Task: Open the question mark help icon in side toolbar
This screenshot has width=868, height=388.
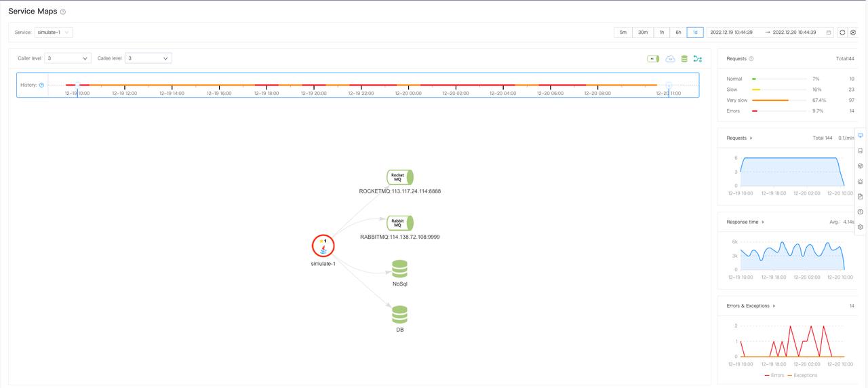Action: click(x=861, y=212)
